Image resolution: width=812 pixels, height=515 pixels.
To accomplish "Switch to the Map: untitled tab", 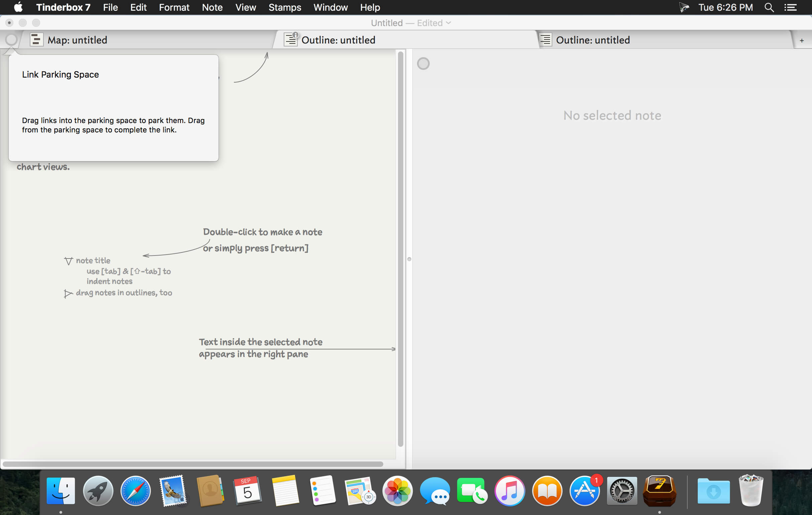I will tap(77, 40).
